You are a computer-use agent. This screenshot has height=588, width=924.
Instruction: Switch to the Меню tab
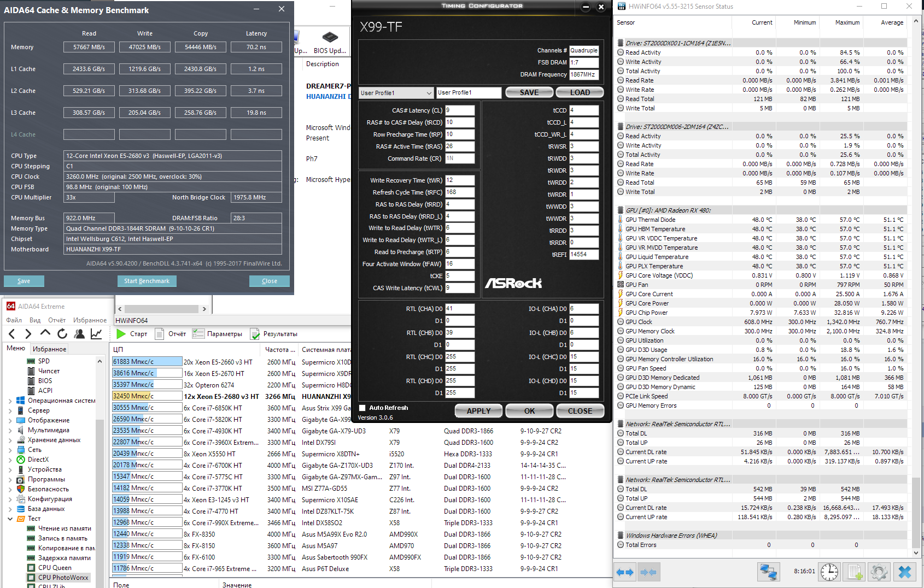(16, 348)
